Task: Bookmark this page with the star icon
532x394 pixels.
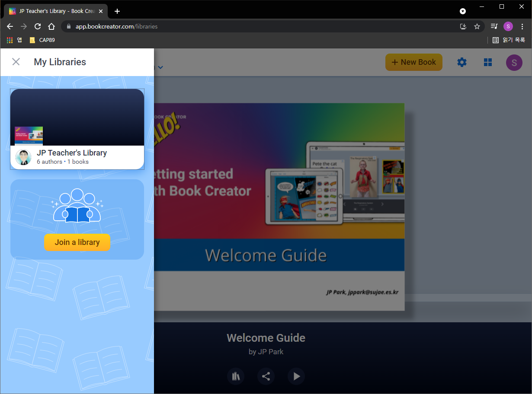Action: (477, 26)
